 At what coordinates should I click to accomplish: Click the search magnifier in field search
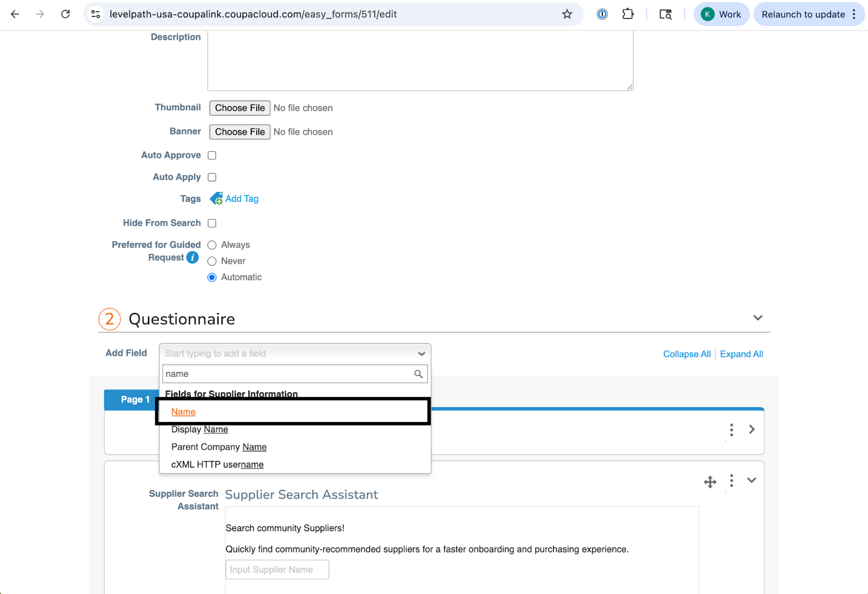418,374
